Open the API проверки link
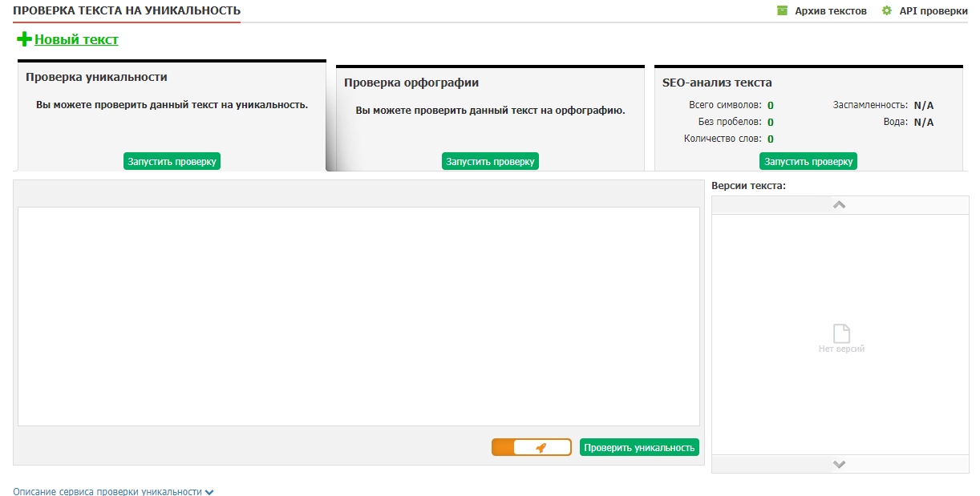 tap(933, 11)
